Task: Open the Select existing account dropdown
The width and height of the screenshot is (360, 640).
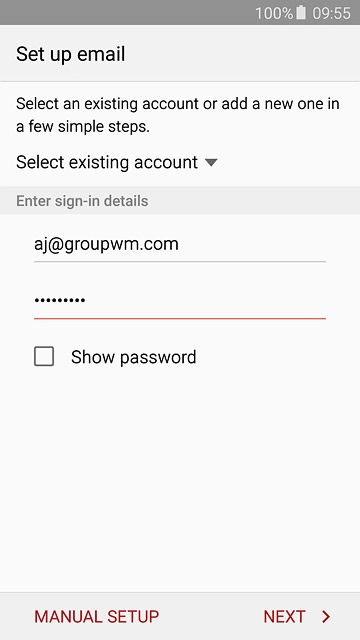Action: click(x=117, y=162)
